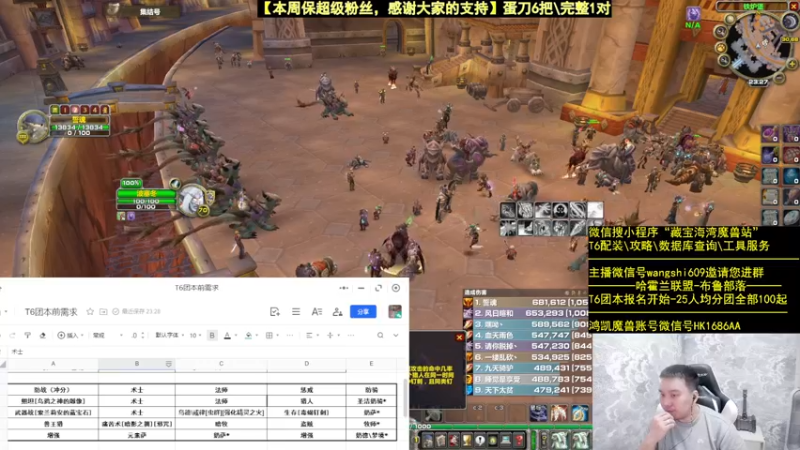Click the round target icon in window title bar
This screenshot has width=800, height=450.
(x=396, y=288)
